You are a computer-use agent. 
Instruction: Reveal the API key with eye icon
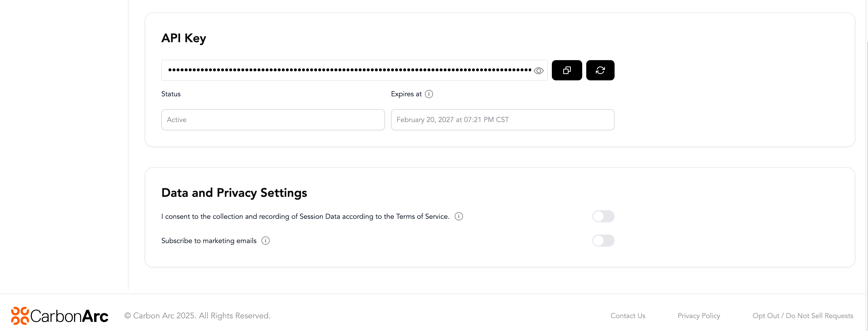538,71
